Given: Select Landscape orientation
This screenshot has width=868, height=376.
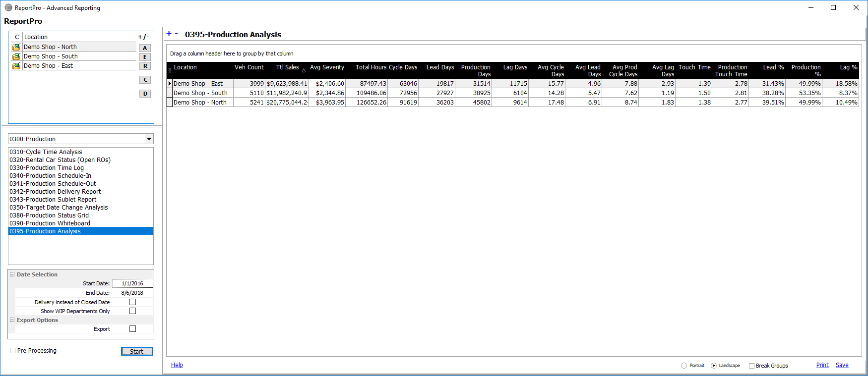Looking at the screenshot, I should point(714,366).
